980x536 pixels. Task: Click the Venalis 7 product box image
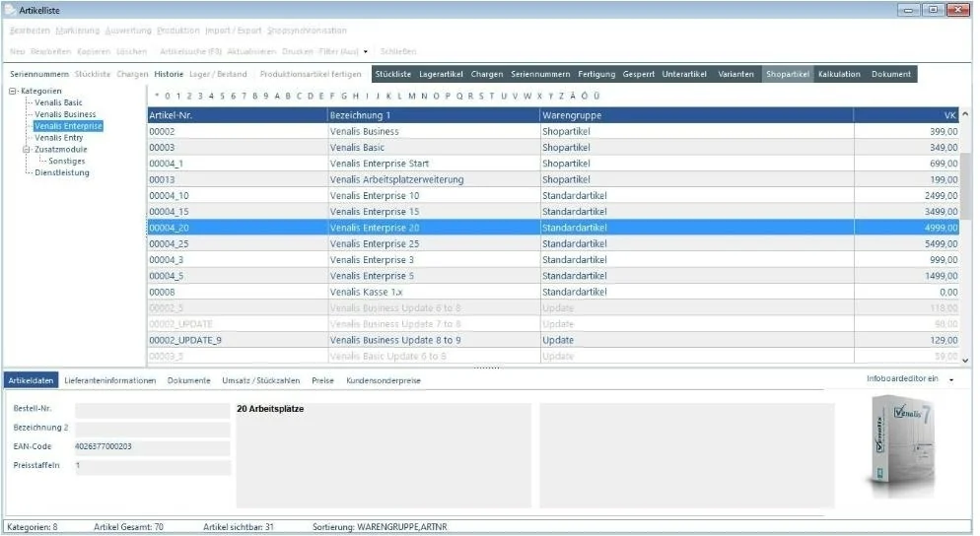(x=901, y=446)
